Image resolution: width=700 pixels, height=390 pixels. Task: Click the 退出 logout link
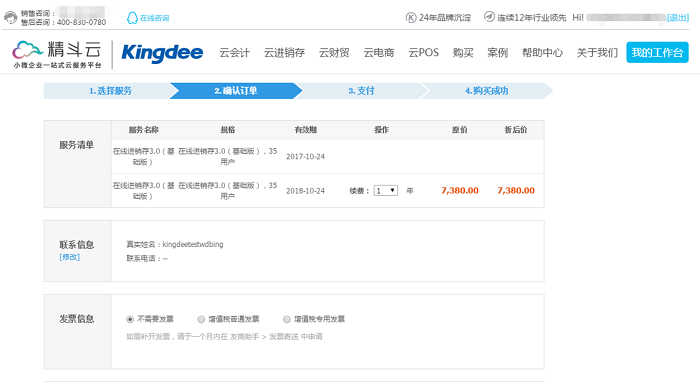point(678,17)
